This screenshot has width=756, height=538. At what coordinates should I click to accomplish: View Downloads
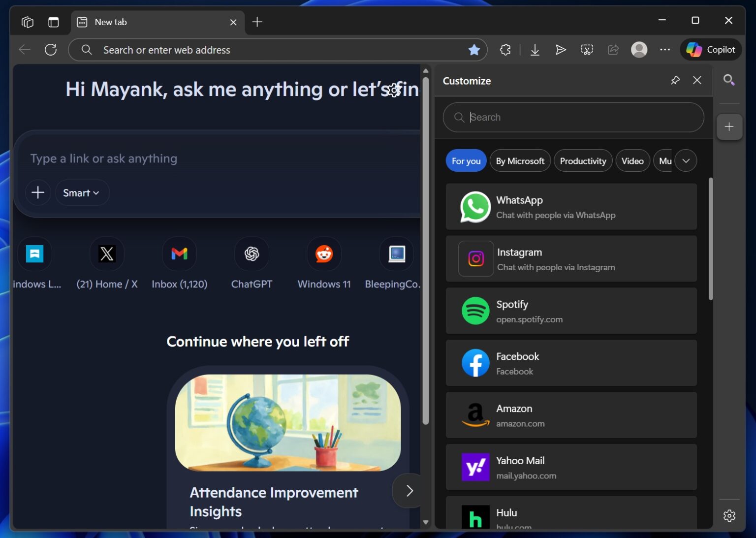click(x=535, y=49)
